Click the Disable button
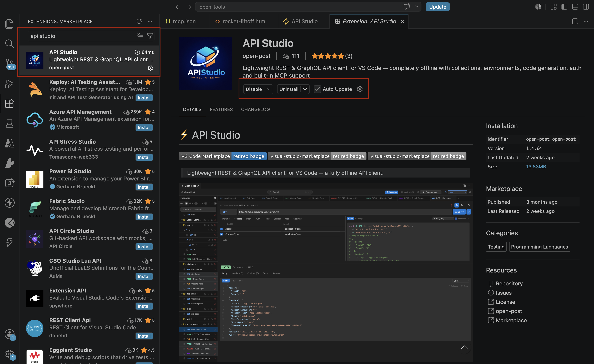Viewport: 594px width, 364px height. click(x=254, y=89)
